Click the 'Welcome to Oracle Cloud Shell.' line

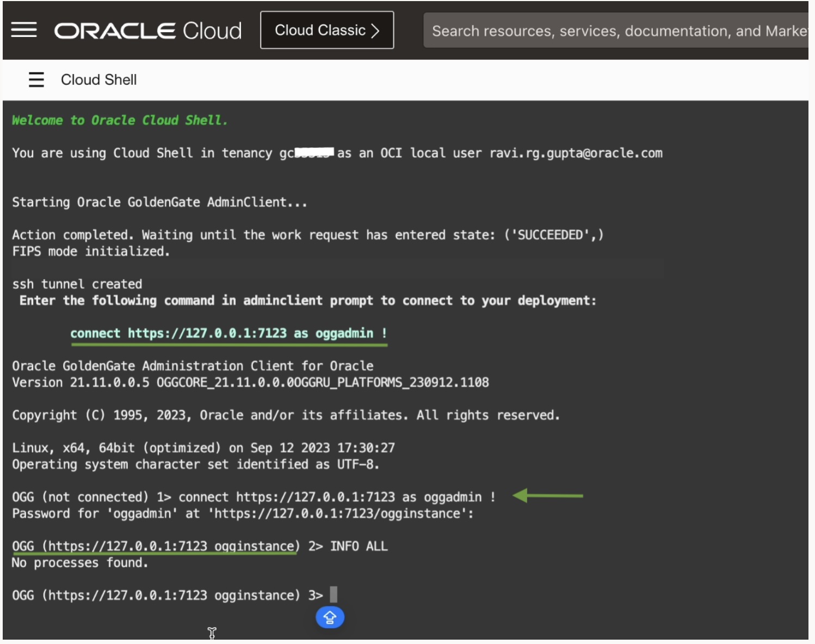(x=120, y=120)
